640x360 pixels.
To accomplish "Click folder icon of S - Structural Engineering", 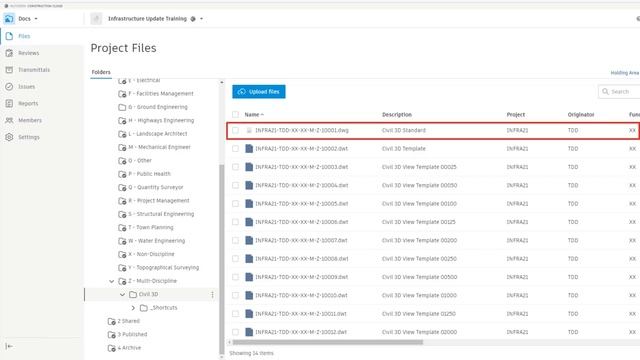I will tap(122, 214).
